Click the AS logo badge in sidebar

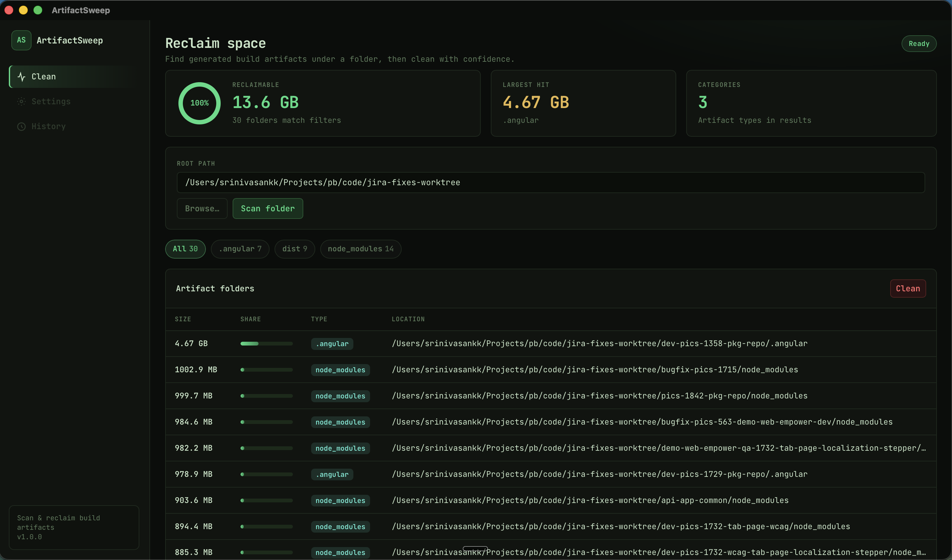coord(21,40)
